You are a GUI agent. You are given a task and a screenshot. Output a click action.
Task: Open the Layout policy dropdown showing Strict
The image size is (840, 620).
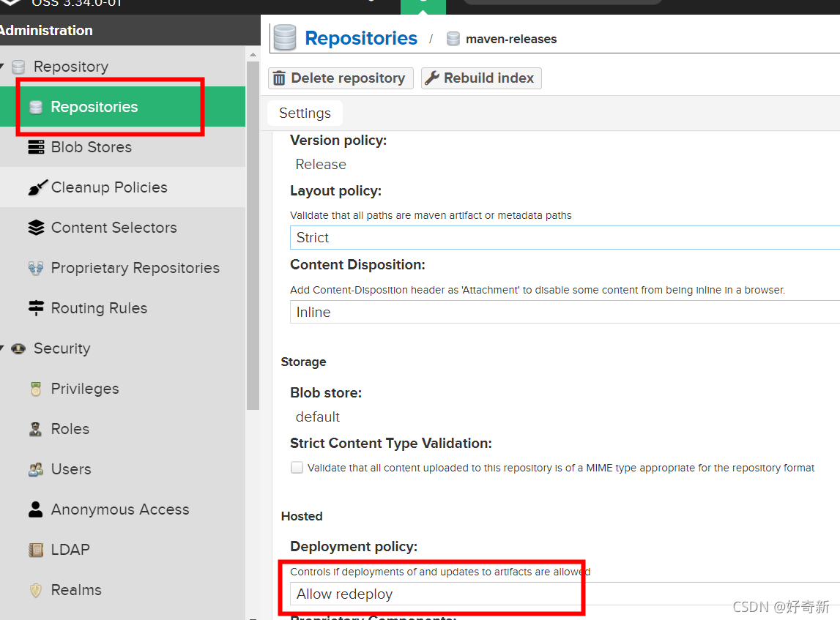click(564, 237)
